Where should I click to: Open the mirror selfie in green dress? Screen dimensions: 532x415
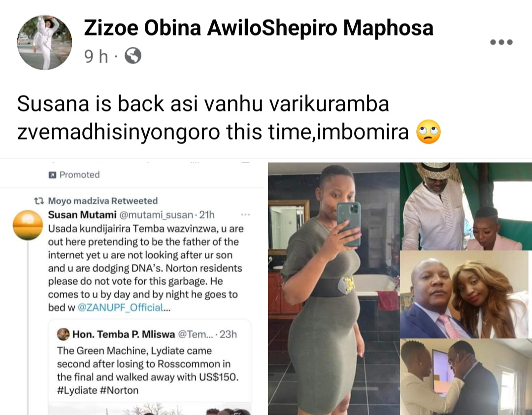point(333,288)
